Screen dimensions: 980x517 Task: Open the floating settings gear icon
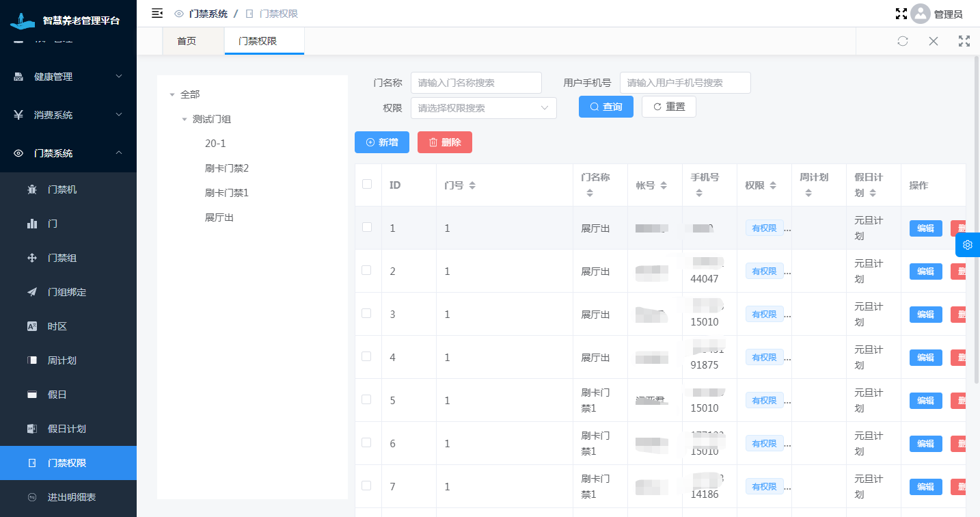(967, 245)
